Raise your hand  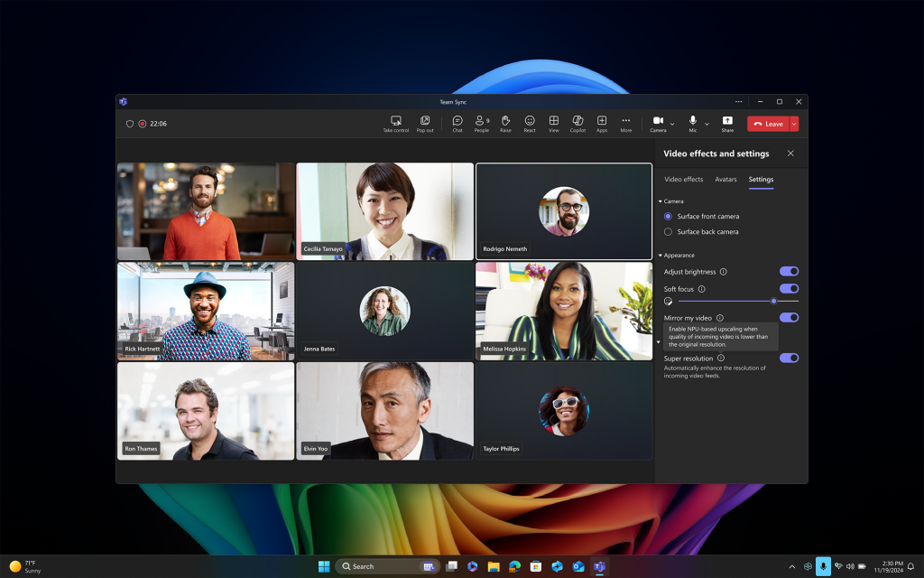click(x=504, y=121)
